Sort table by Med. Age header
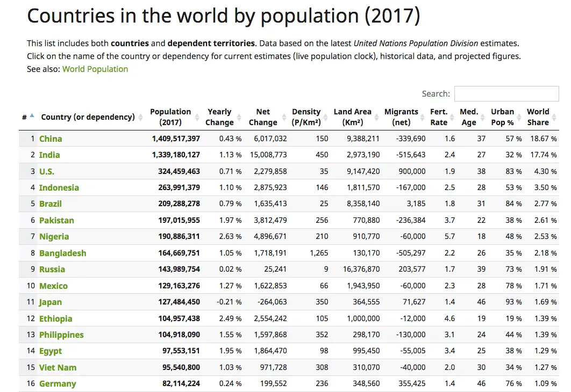 tap(469, 117)
